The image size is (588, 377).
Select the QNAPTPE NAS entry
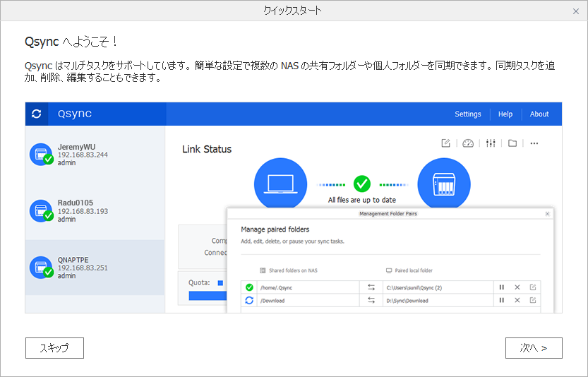pos(95,267)
